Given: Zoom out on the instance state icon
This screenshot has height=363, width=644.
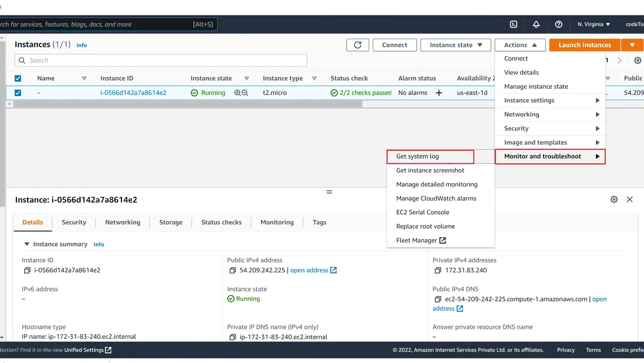Looking at the screenshot, I should (x=245, y=93).
